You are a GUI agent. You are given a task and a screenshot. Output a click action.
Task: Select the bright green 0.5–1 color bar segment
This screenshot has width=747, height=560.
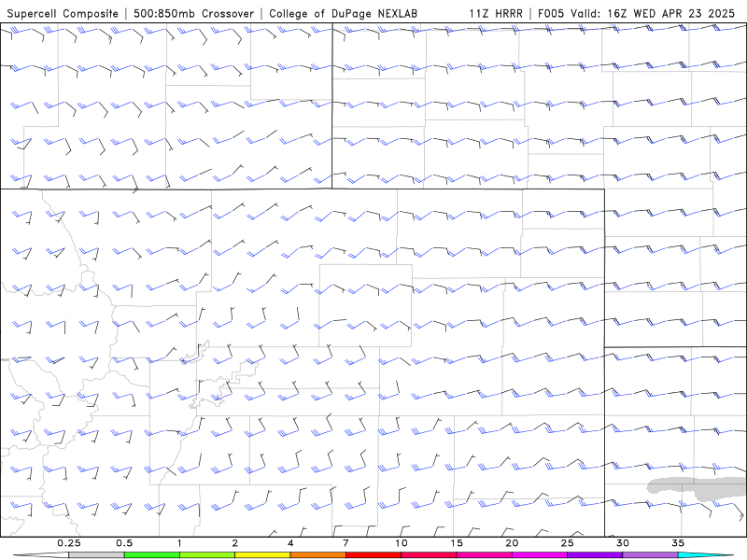point(152,555)
